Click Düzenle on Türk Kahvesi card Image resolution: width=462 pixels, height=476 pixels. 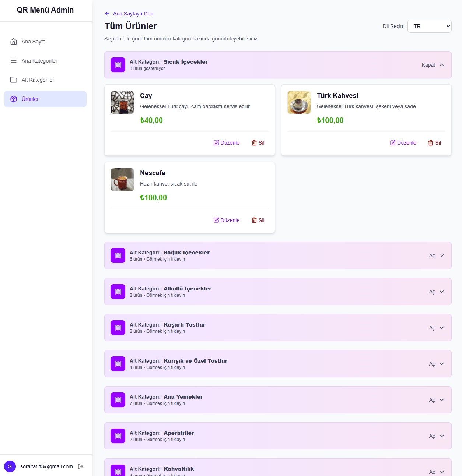pos(403,143)
